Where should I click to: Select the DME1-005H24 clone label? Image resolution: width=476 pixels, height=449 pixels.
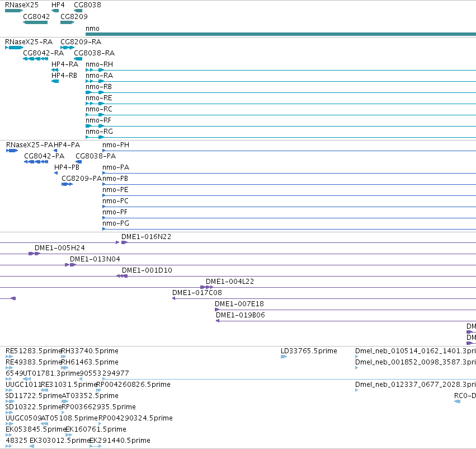(60, 248)
